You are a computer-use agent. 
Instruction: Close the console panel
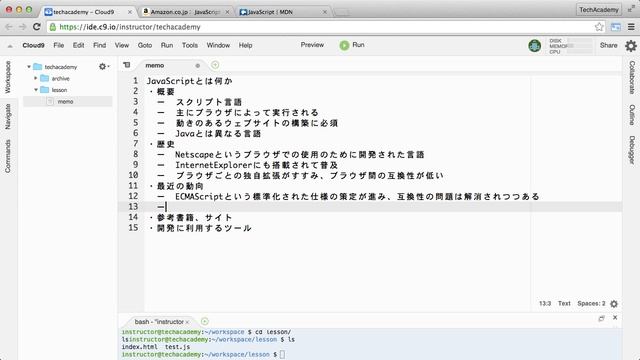point(615,318)
